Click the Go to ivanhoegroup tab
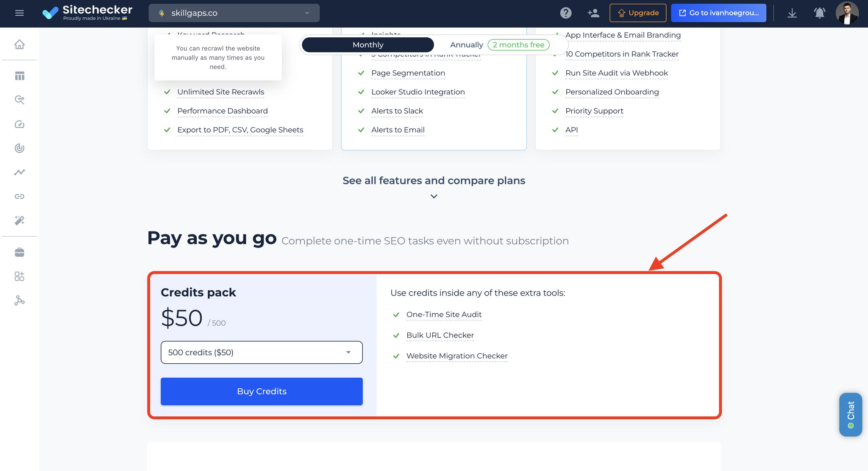The height and width of the screenshot is (471, 868). tap(718, 13)
